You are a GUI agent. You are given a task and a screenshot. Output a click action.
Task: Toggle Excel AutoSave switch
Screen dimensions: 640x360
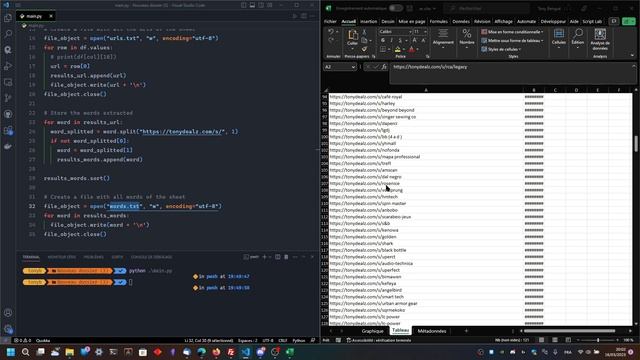coord(395,8)
